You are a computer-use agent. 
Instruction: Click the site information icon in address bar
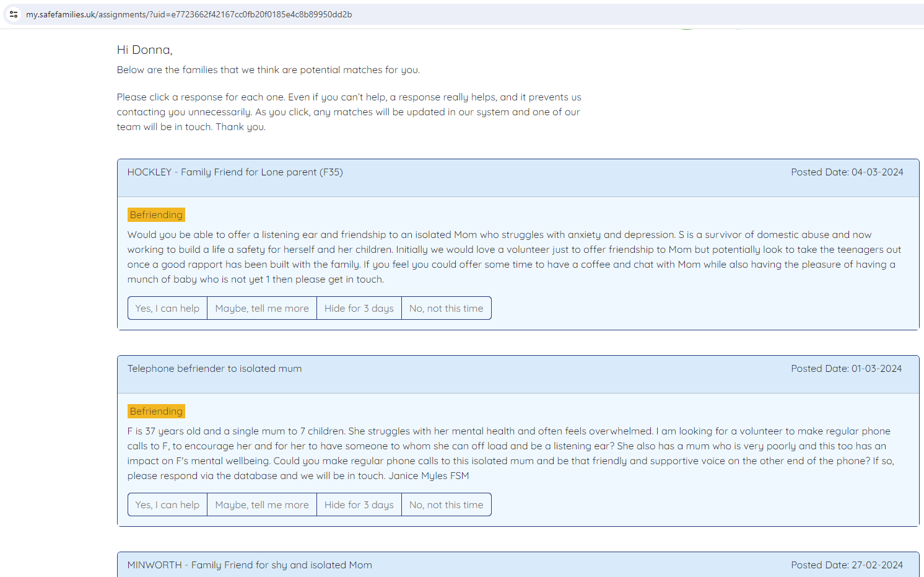(14, 14)
